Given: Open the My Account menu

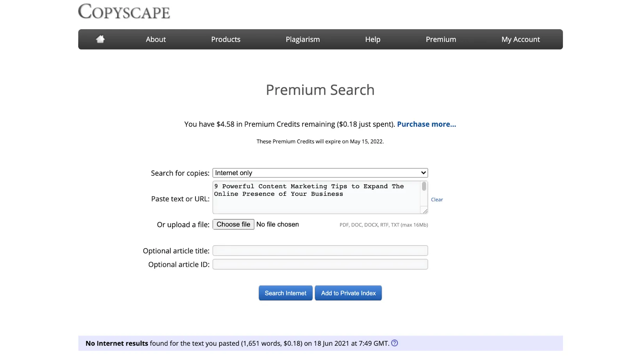Looking at the screenshot, I should click(x=521, y=39).
